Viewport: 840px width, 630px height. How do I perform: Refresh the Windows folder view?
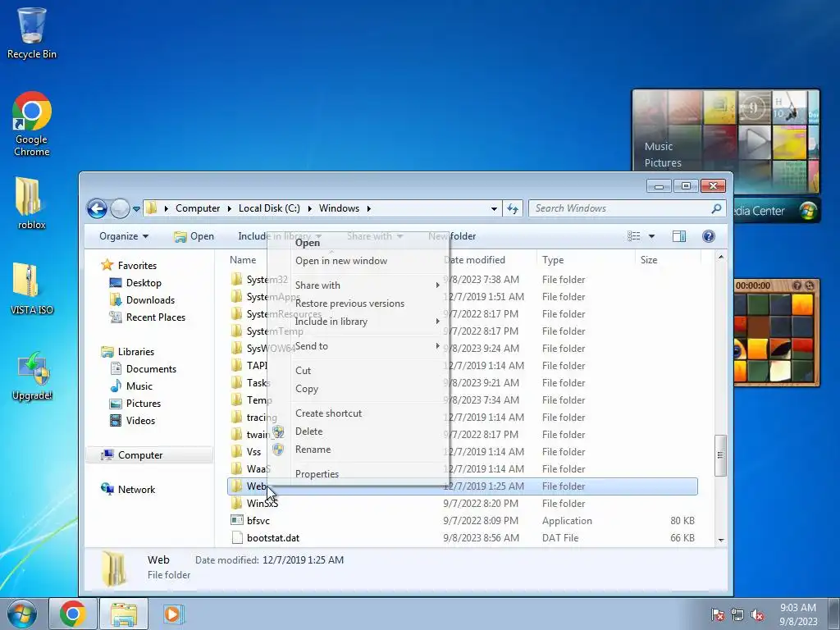(x=513, y=208)
